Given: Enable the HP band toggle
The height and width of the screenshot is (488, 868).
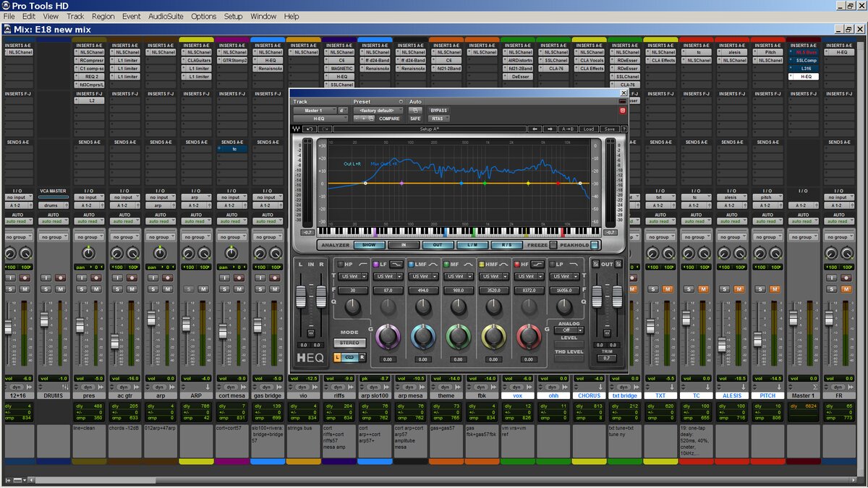Looking at the screenshot, I should 340,265.
